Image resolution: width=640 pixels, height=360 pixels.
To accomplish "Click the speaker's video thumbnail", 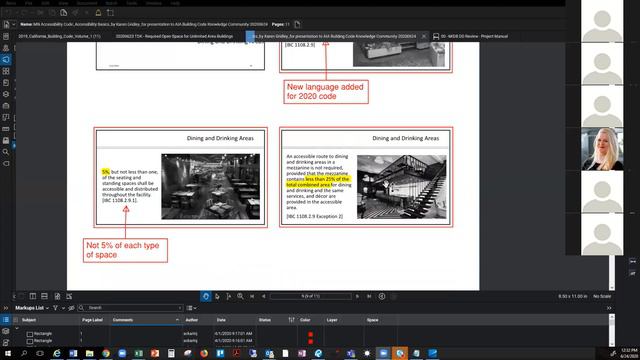I will coord(602,149).
